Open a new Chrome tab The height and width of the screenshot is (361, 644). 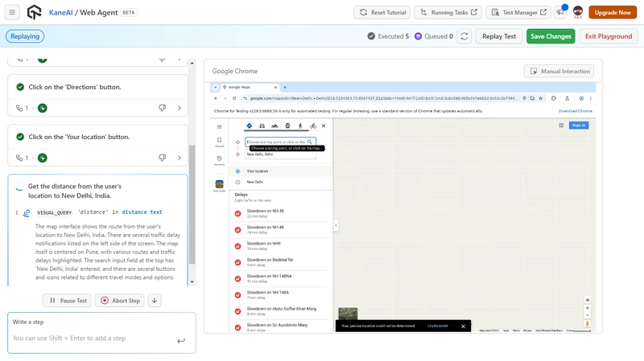click(x=285, y=87)
